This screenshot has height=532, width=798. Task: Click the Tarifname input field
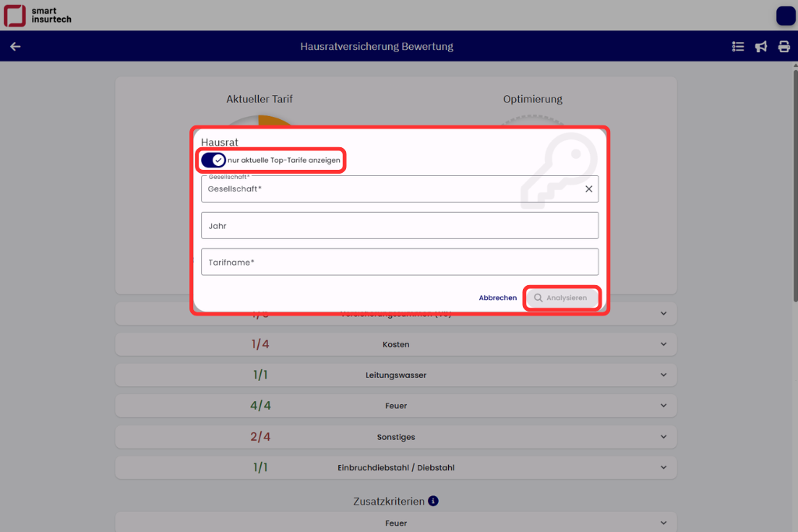pos(399,262)
